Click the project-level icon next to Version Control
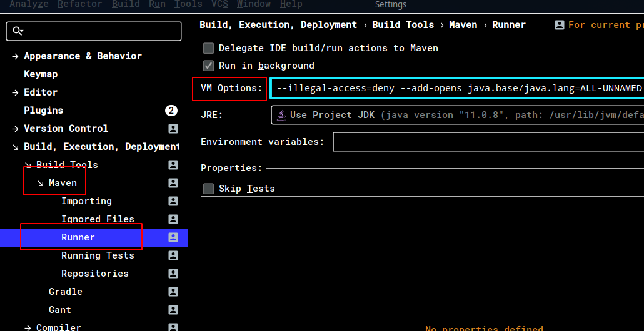Viewport: 644px width, 331px height. [x=173, y=129]
